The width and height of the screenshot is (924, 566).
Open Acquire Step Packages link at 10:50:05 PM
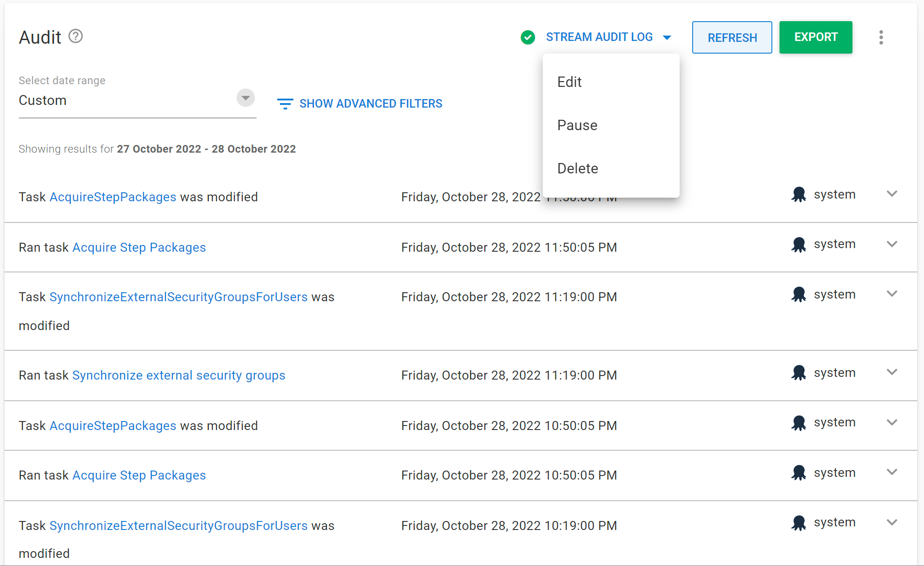click(139, 475)
